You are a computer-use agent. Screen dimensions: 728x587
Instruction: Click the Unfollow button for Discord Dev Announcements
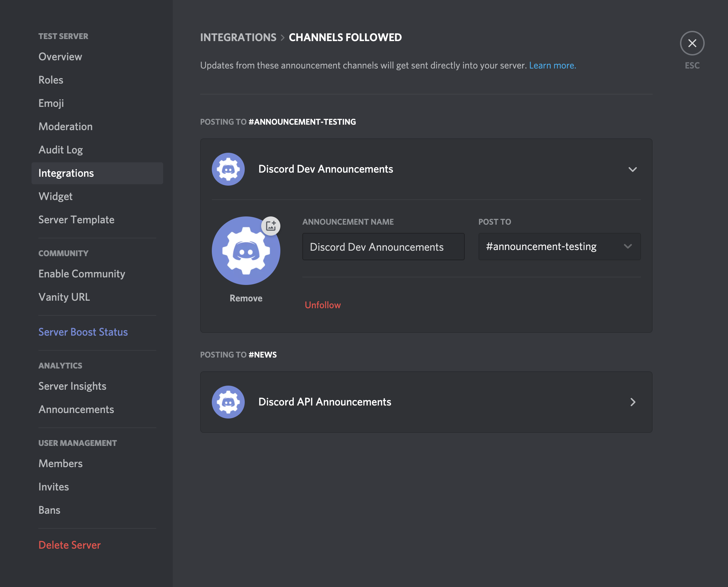(x=323, y=305)
